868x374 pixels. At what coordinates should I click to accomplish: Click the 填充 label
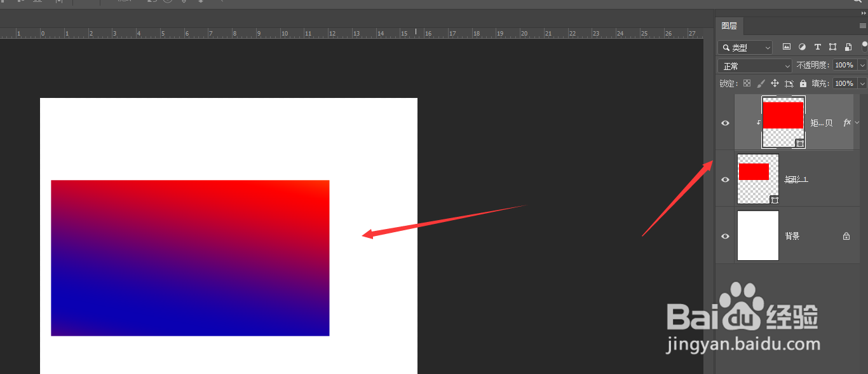(x=821, y=83)
